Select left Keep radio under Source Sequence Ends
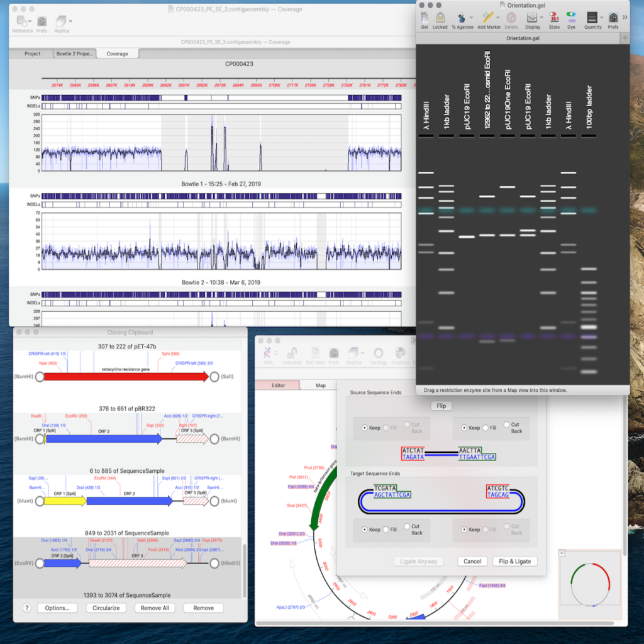This screenshot has width=644, height=644. (364, 428)
